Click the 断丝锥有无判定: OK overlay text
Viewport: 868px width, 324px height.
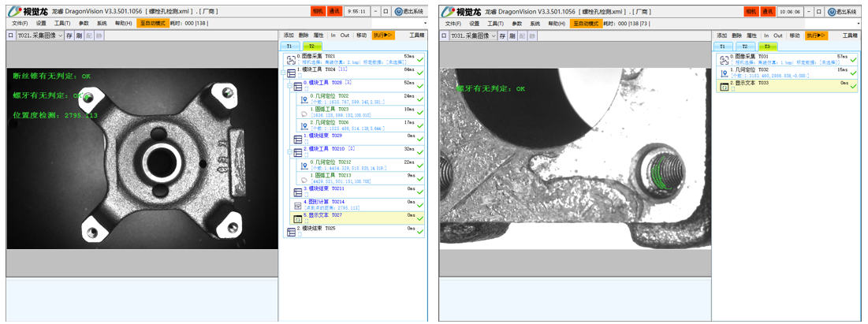pos(51,76)
